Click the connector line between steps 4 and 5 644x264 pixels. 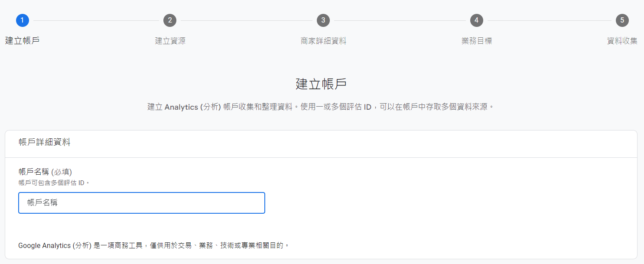[x=549, y=20]
